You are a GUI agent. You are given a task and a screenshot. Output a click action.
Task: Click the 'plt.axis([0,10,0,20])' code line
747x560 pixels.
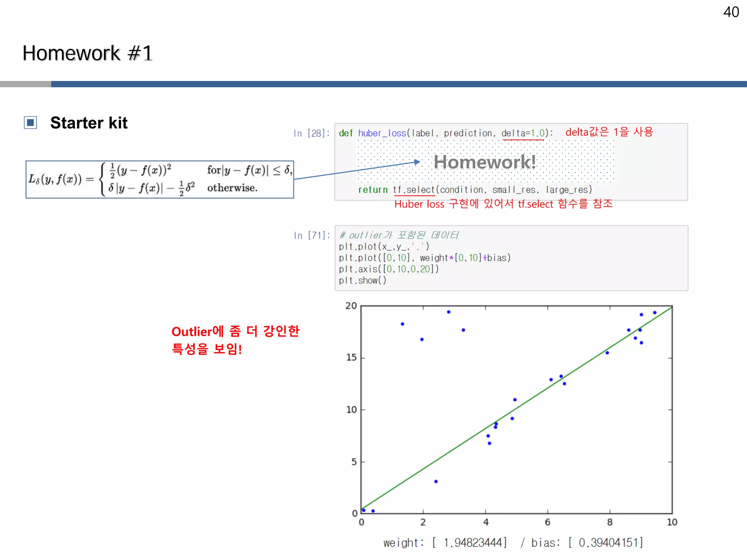389,269
